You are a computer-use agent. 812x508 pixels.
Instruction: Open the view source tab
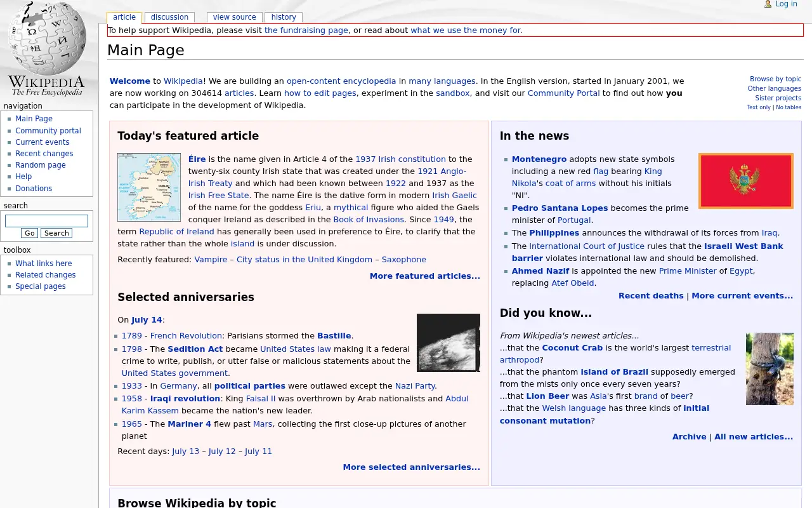[x=235, y=17]
